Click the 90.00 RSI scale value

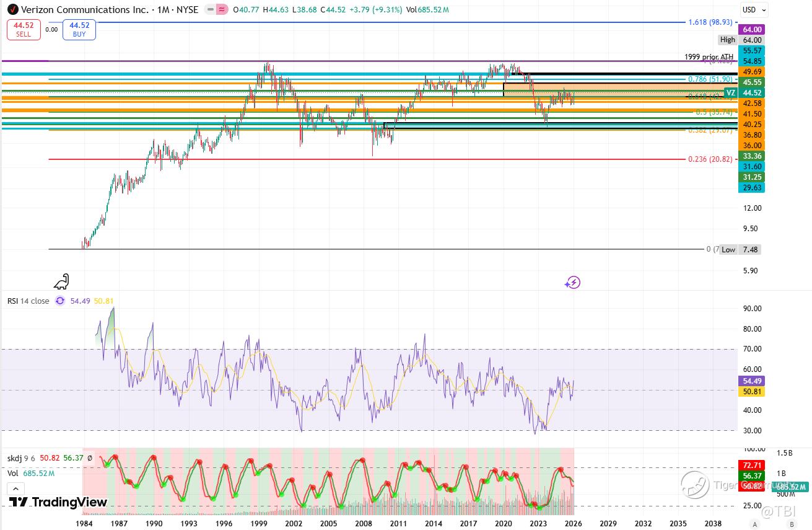(x=752, y=309)
